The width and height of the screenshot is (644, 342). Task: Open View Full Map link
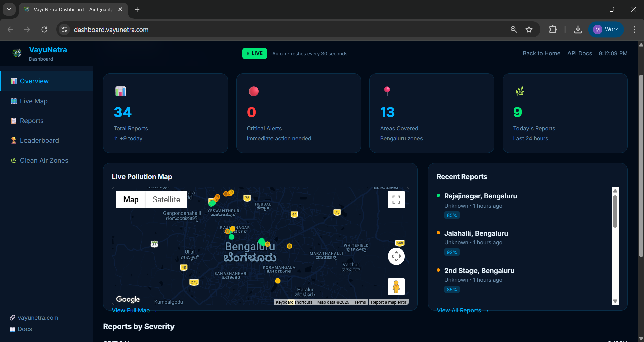point(134,310)
